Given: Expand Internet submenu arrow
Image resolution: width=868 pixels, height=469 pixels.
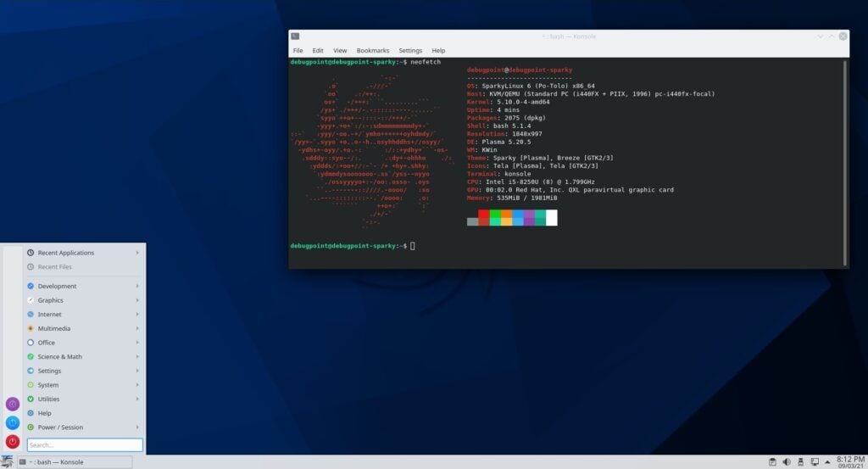Looking at the screenshot, I should (137, 315).
